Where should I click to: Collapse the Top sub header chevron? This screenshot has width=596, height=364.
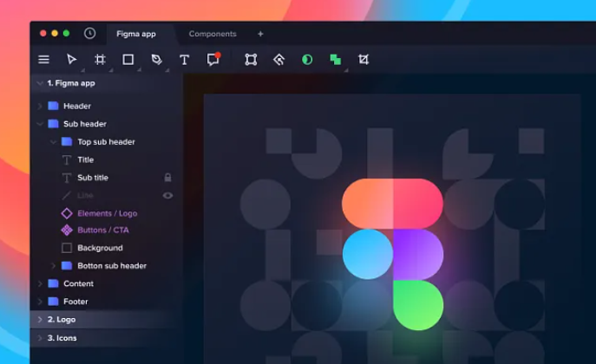coord(53,142)
